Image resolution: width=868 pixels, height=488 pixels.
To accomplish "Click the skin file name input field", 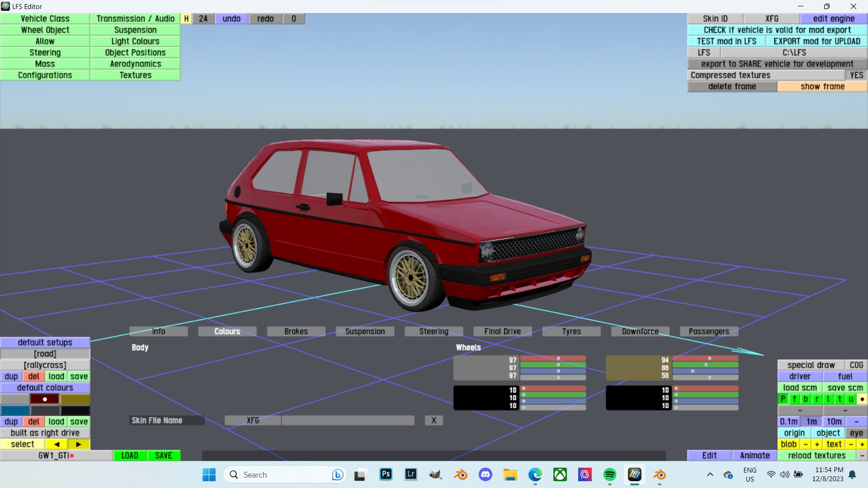I will (348, 420).
